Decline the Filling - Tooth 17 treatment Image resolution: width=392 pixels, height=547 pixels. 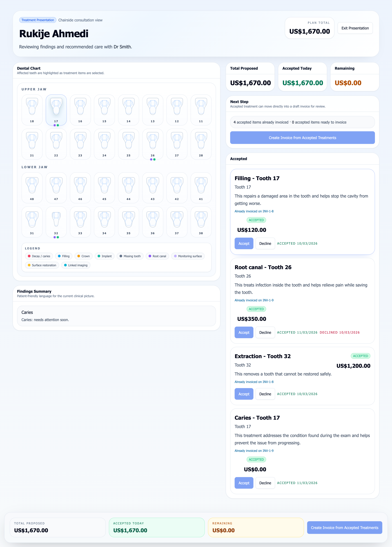[x=265, y=243]
